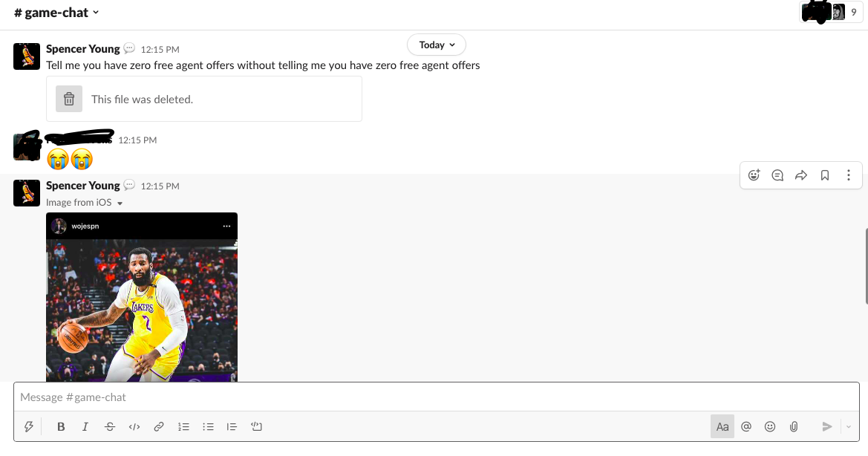Toggle blockquote formatting
Viewport: 868px width, 456px height.
tap(232, 427)
